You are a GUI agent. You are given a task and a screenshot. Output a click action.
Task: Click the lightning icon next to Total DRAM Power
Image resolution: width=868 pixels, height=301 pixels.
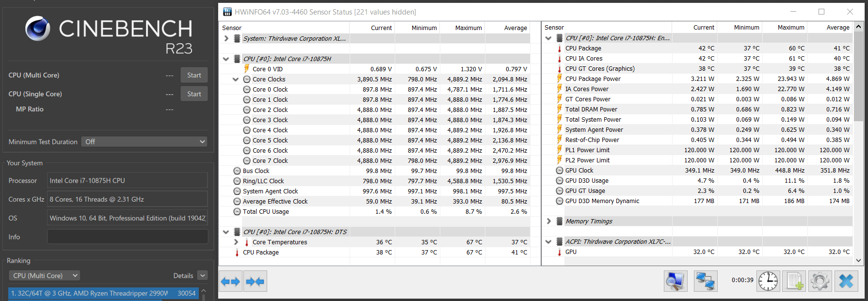coord(560,110)
